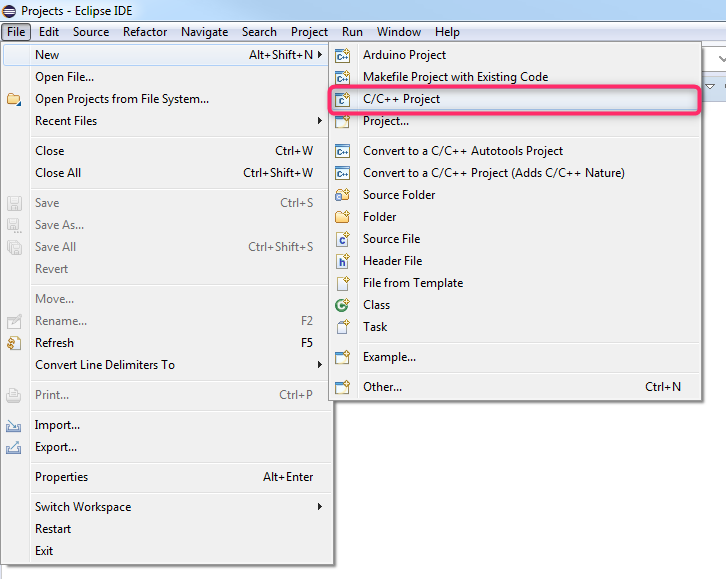The image size is (726, 579).
Task: Open the Window menu
Action: pos(399,32)
